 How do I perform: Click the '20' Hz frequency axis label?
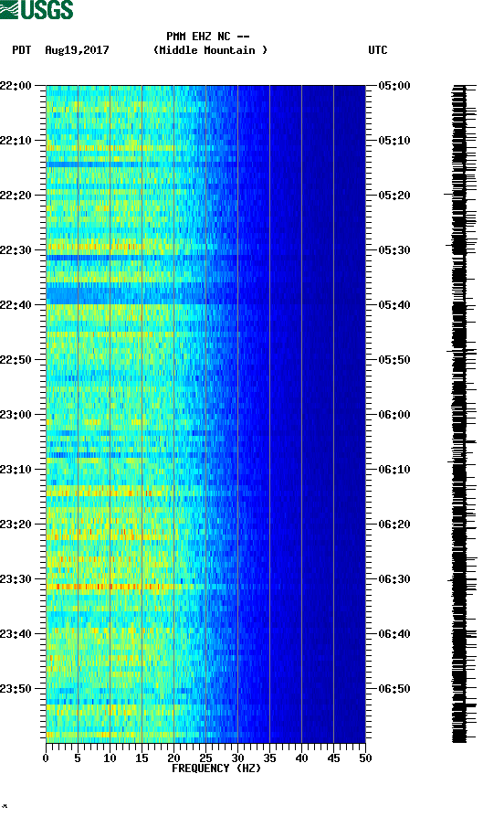[173, 758]
